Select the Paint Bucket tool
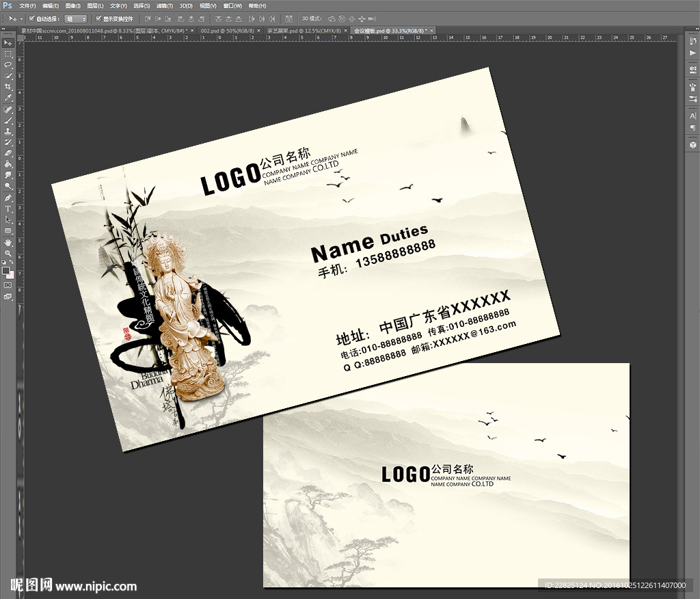 (x=8, y=164)
